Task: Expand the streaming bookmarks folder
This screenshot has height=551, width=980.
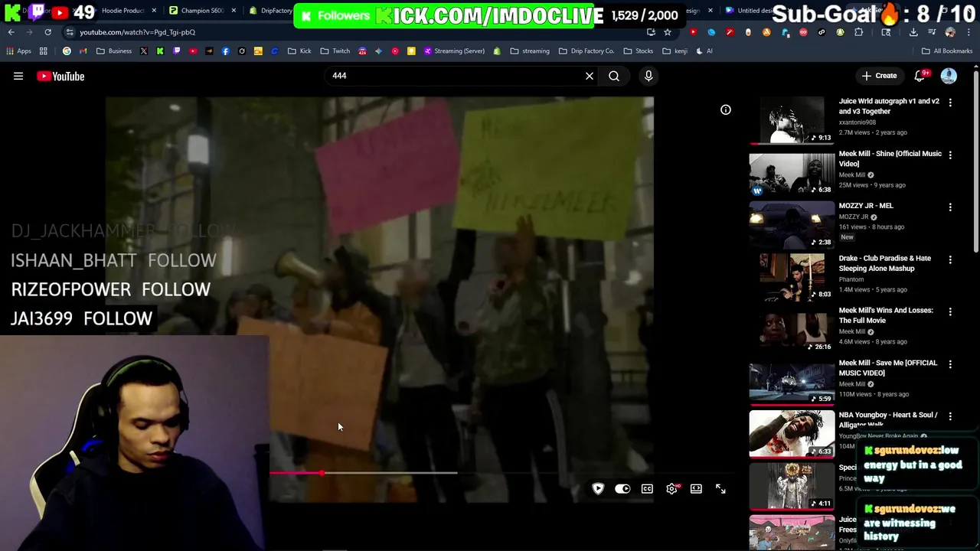Action: click(x=530, y=51)
